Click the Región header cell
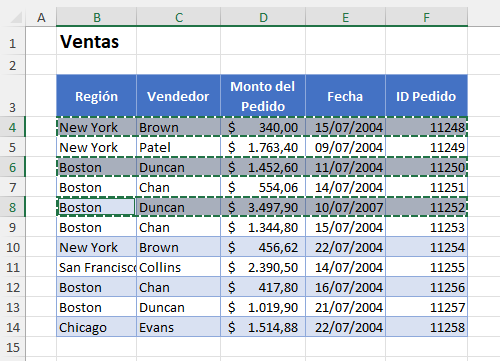 96,96
